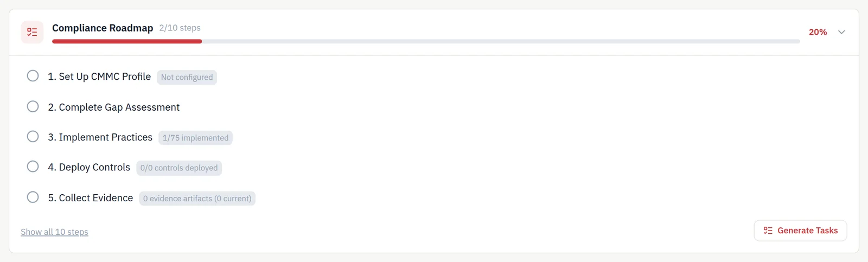Click the Not configured badge
The height and width of the screenshot is (262, 868).
tap(187, 77)
